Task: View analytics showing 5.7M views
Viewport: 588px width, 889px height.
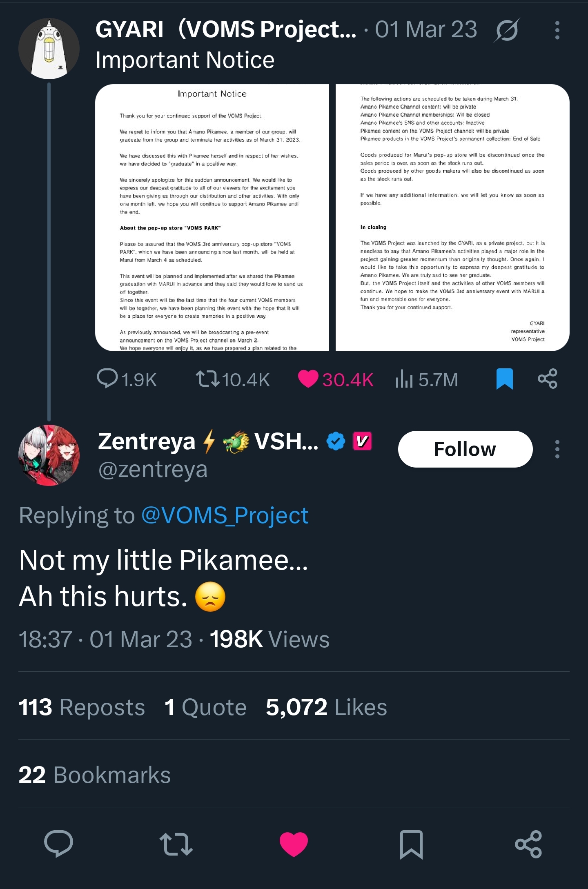Action: click(x=404, y=379)
